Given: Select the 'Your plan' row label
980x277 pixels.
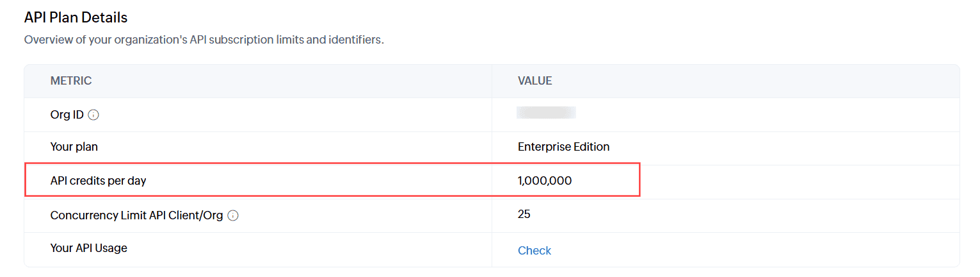Looking at the screenshot, I should click(74, 147).
